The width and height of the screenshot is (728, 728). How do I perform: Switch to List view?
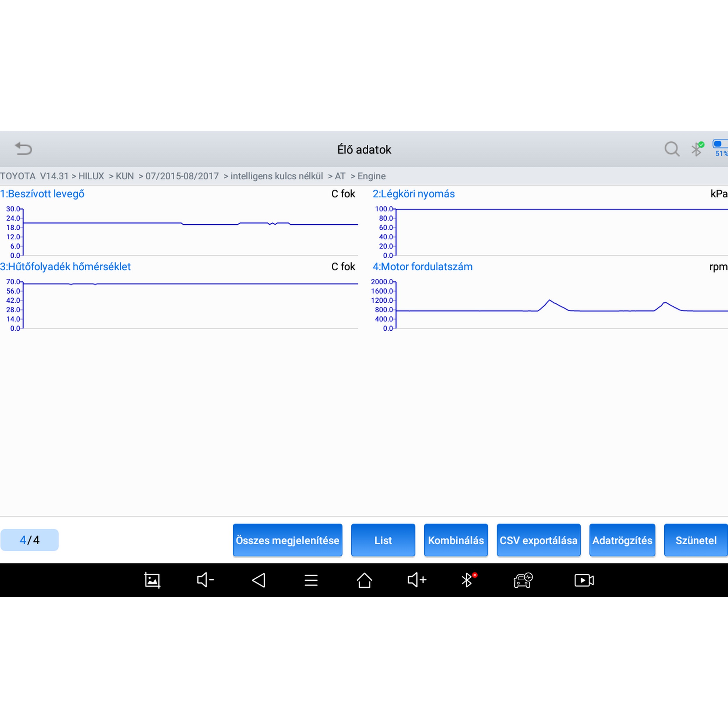coord(383,540)
